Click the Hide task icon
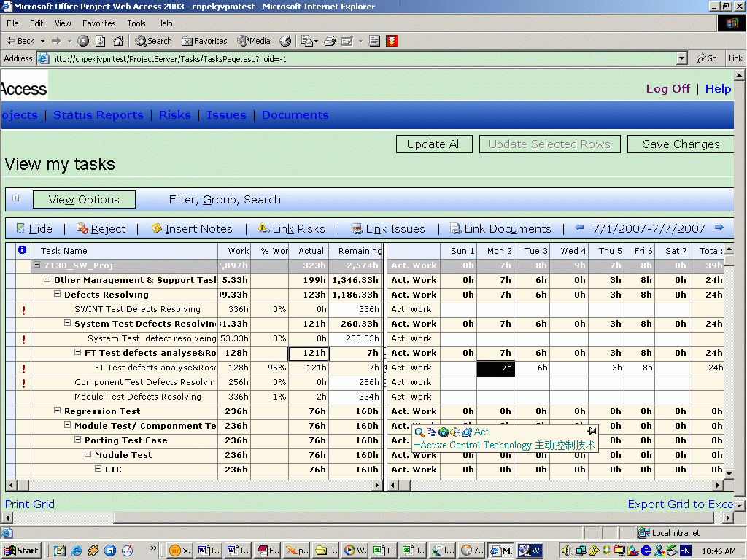The height and width of the screenshot is (560, 747). [20, 228]
